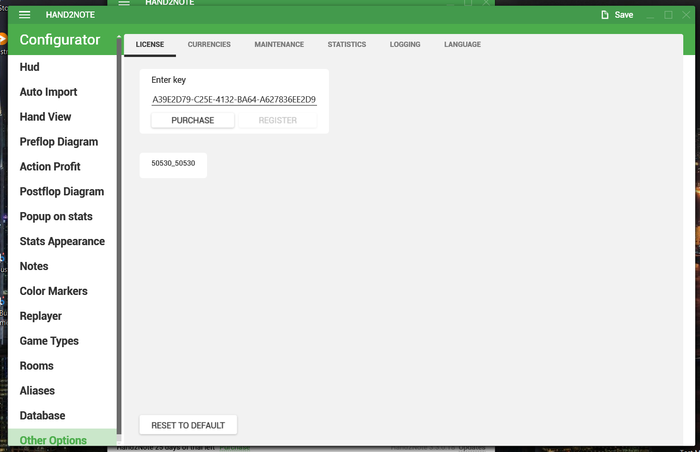Click the sidebar vertical scrollbar
The height and width of the screenshot is (452, 700).
click(119, 237)
